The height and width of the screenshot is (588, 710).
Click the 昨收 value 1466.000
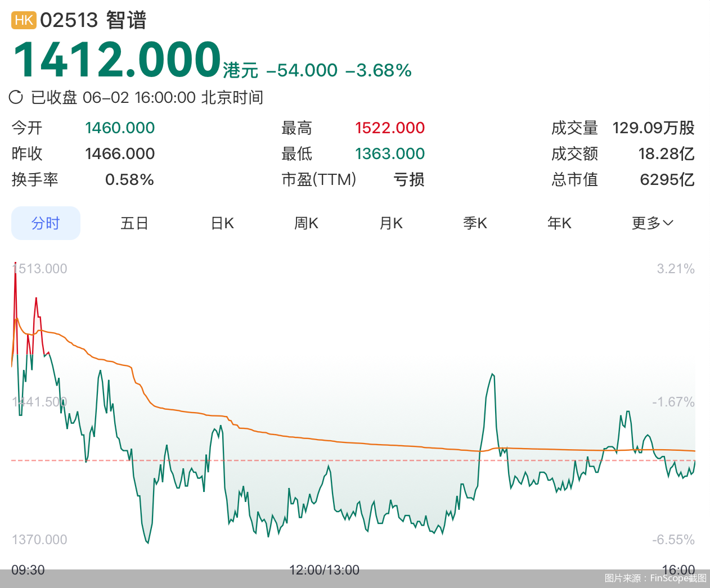click(120, 154)
